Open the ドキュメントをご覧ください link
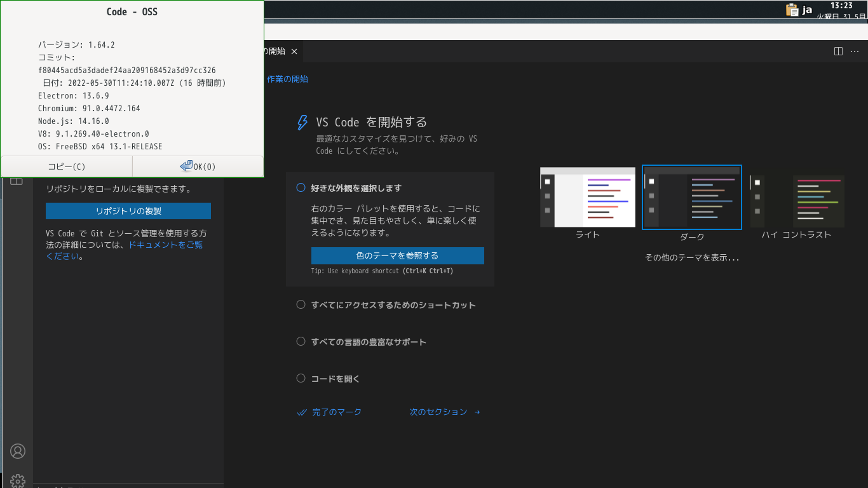Screen dimensions: 868x488 tap(125, 250)
